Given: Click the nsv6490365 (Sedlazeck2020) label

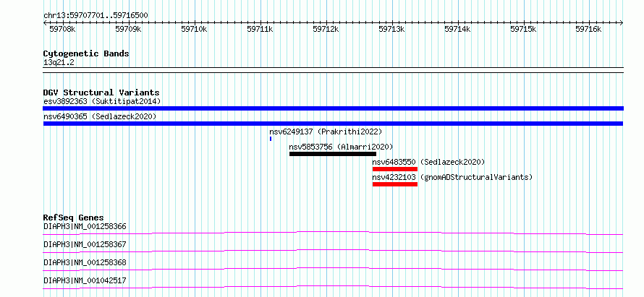Looking at the screenshot, I should (x=100, y=116).
